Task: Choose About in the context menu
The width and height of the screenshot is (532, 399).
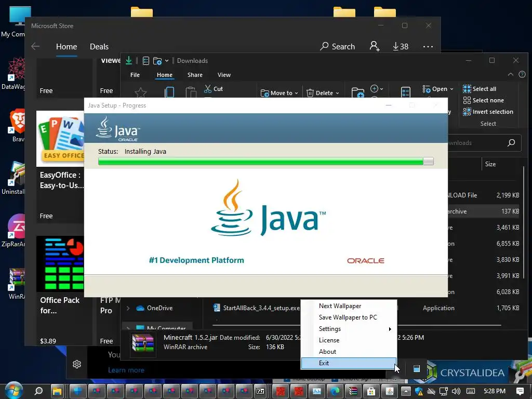Action: pyautogui.click(x=349, y=352)
